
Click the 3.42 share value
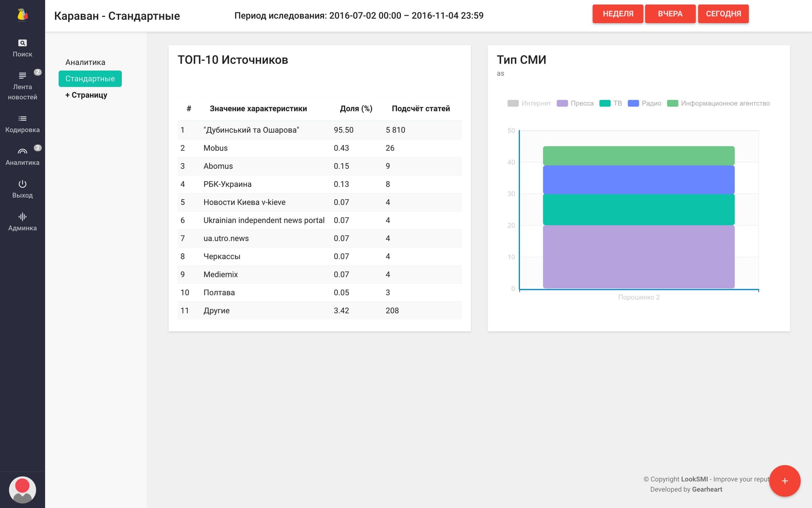[341, 311]
